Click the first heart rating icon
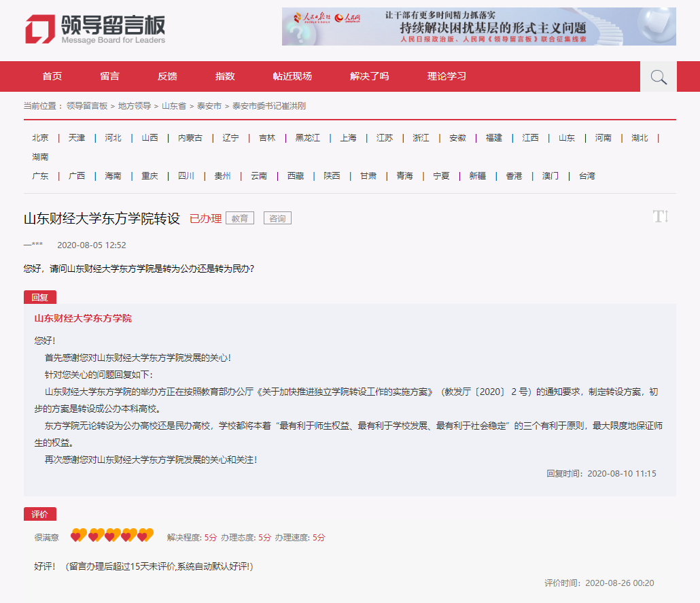700x603 pixels. 79,536
